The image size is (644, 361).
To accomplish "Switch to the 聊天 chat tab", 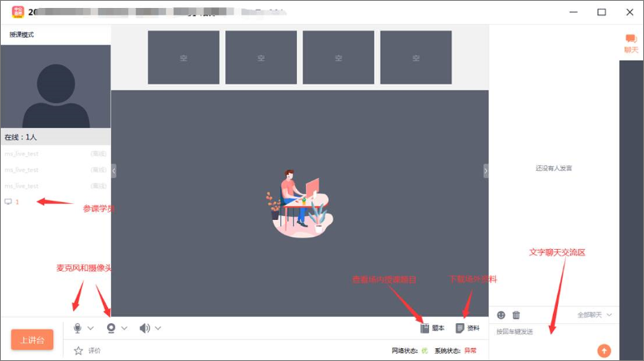I will point(631,44).
